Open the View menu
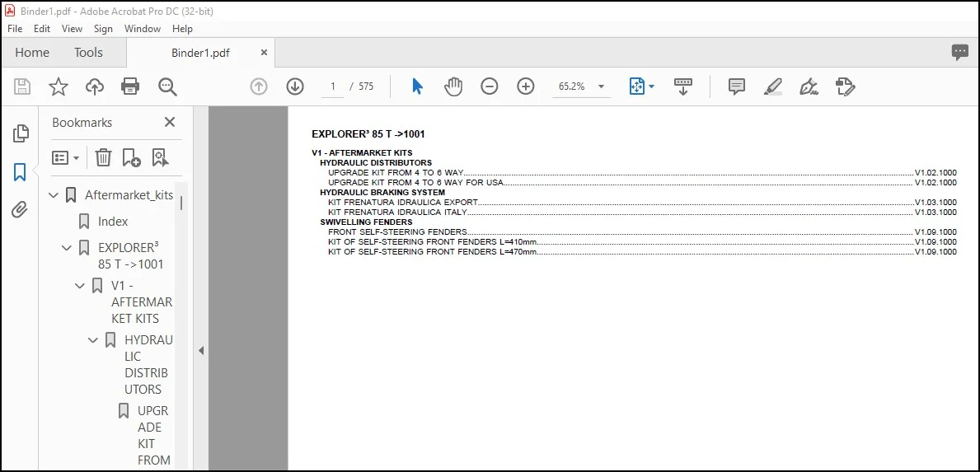 (x=72, y=29)
